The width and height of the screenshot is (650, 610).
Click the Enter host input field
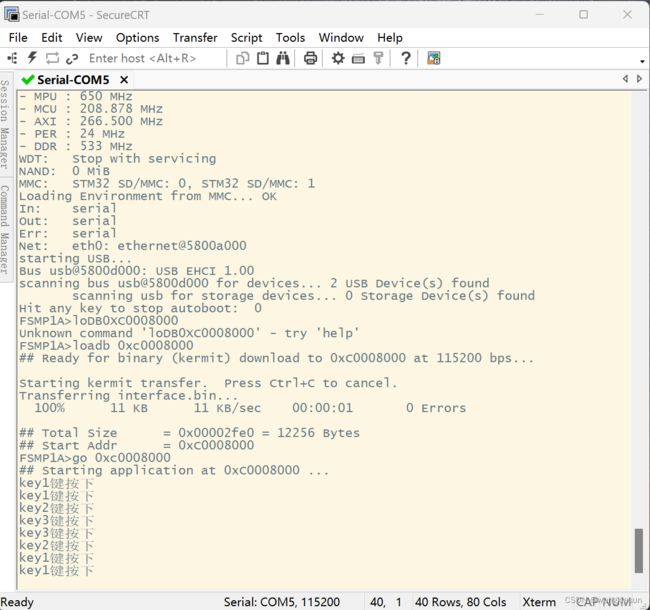[142, 58]
